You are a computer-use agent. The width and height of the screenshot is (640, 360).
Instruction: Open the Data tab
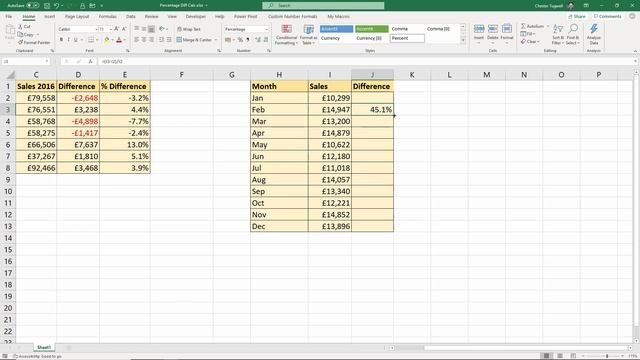click(131, 16)
